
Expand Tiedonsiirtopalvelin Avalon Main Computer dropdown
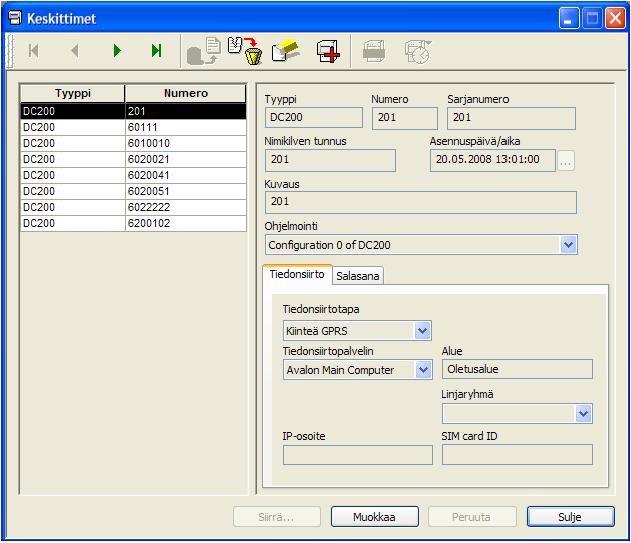point(423,370)
